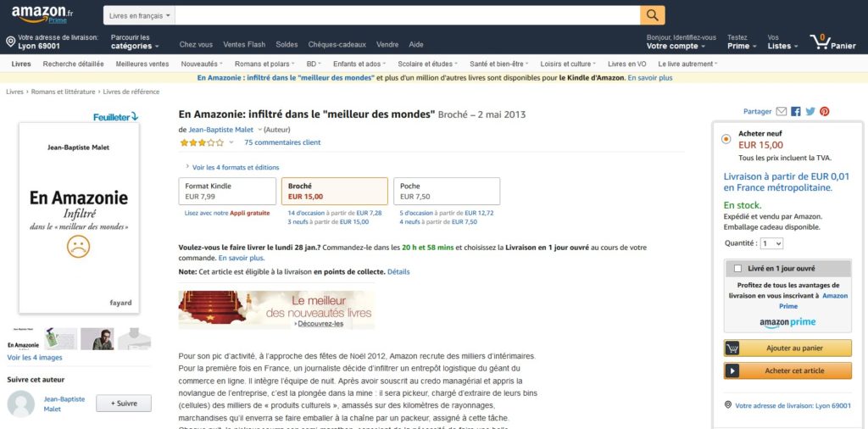Check the Livré en 1 jour ouvré box
This screenshot has width=868, height=429.
coord(737,269)
